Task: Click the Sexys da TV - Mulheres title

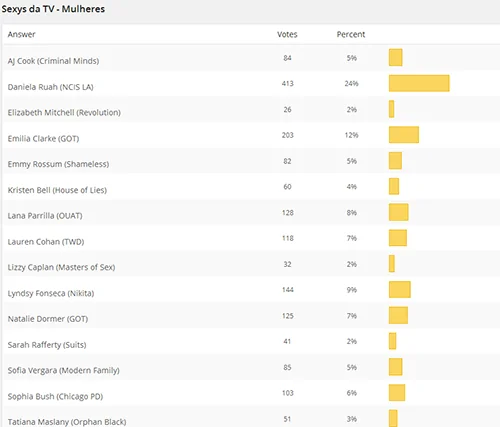Action: click(x=53, y=9)
